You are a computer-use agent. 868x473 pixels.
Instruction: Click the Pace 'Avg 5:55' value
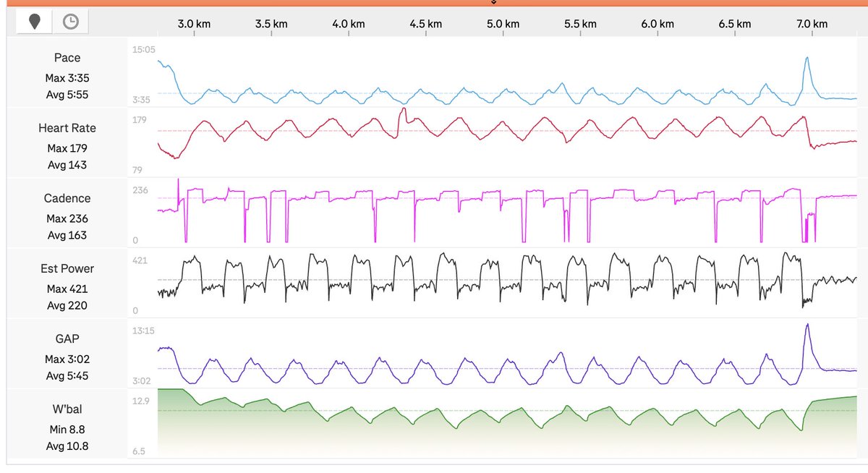pos(67,95)
